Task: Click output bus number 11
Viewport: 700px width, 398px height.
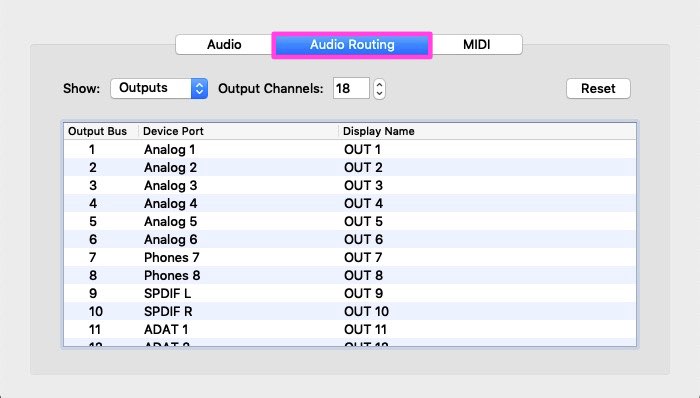Action: [95, 329]
